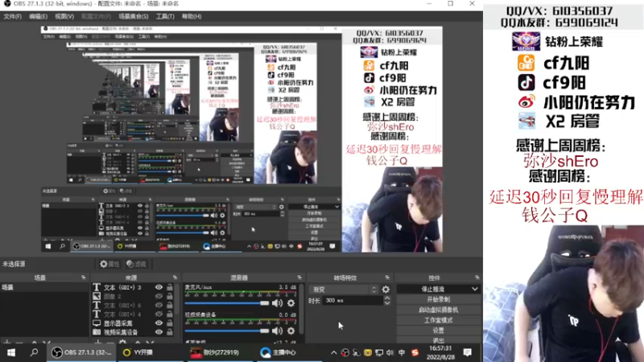Click the 属性 properties gear button
This screenshot has width=644, height=362.
click(109, 264)
